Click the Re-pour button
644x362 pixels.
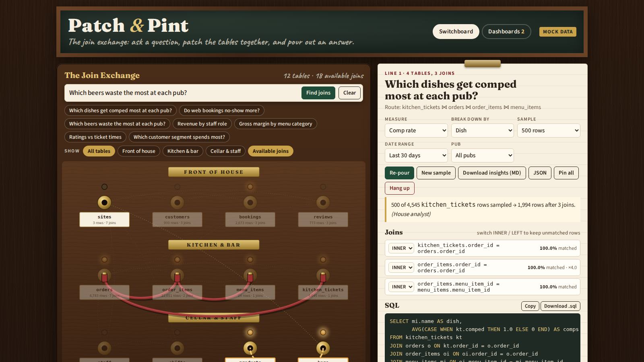point(399,173)
